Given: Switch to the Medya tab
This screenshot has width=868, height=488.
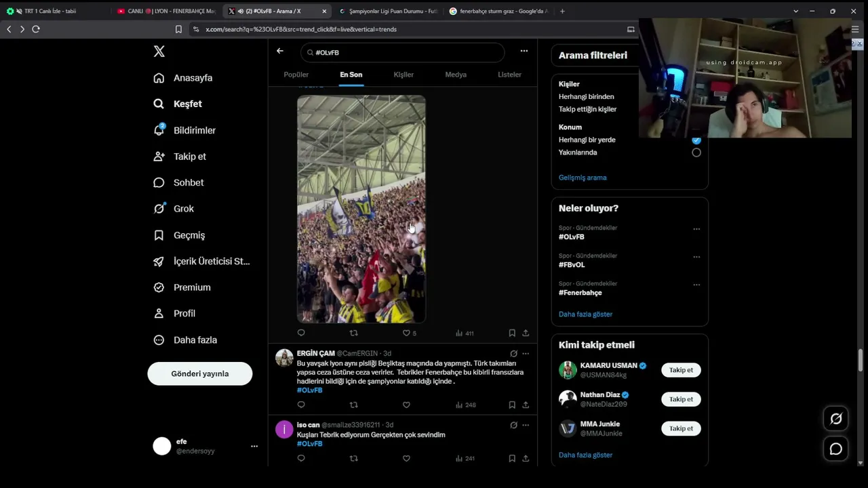Looking at the screenshot, I should click(456, 75).
